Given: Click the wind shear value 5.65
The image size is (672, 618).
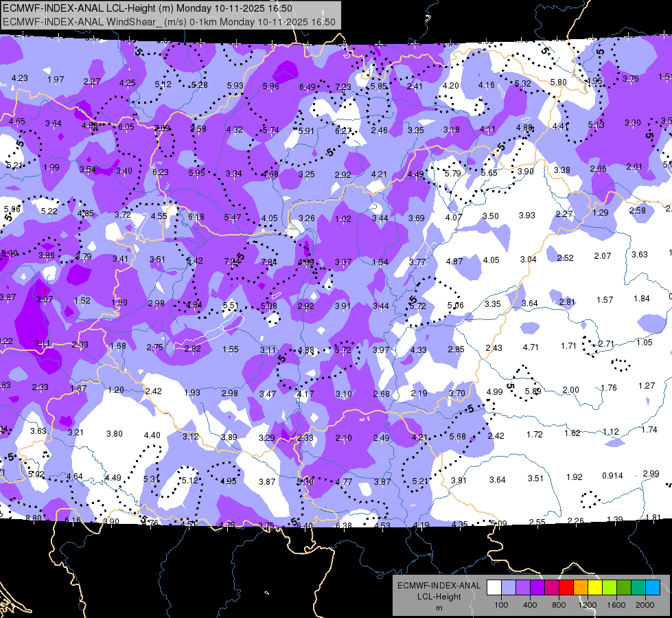Looking at the screenshot, I should pos(489,173).
